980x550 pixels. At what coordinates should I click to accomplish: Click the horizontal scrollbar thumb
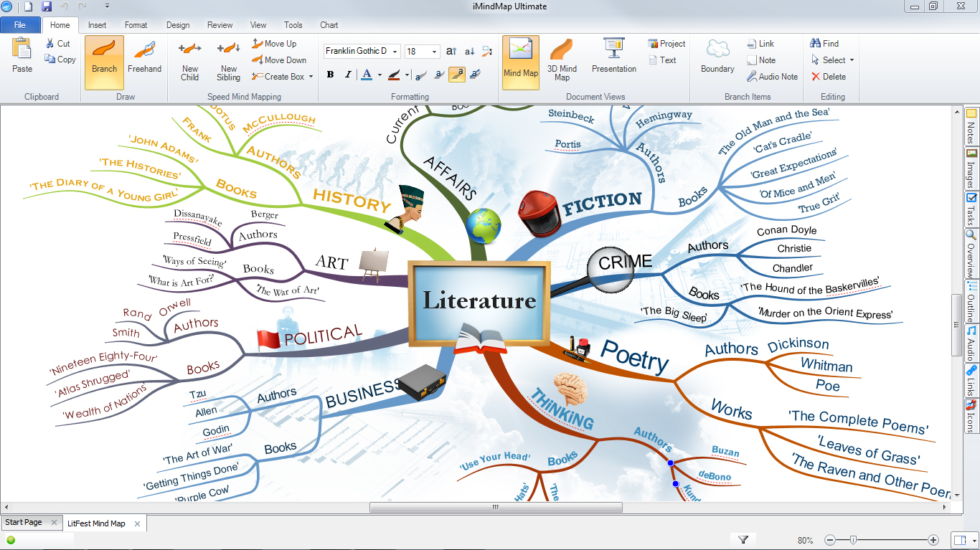click(x=496, y=507)
